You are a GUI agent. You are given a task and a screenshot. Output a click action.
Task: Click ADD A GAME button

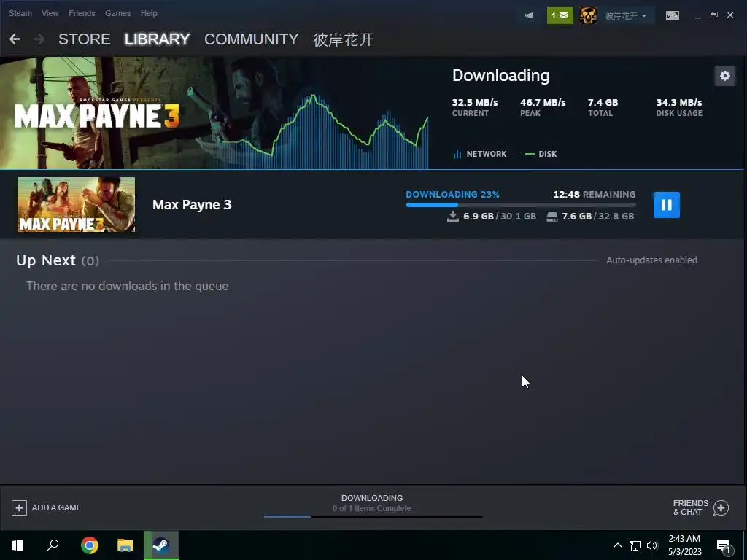point(47,507)
